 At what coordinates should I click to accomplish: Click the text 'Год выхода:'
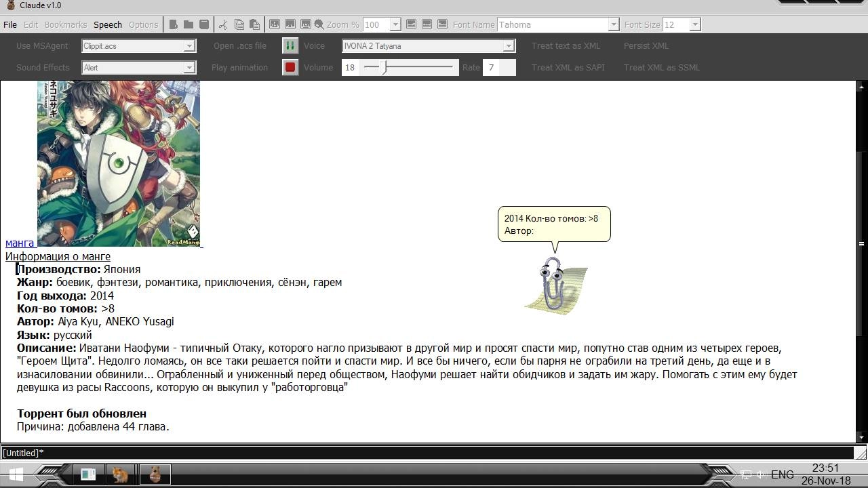tap(52, 296)
